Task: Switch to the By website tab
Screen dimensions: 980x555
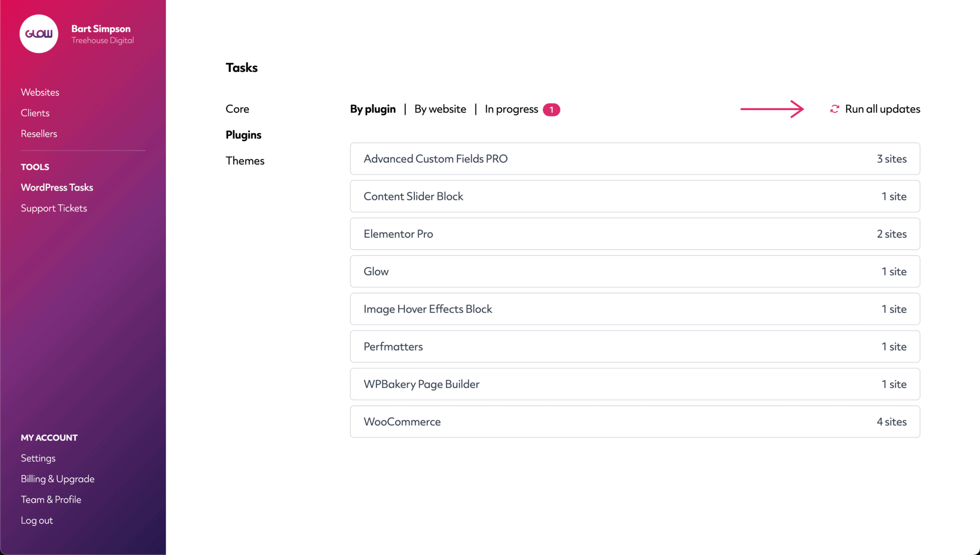Action: [440, 109]
